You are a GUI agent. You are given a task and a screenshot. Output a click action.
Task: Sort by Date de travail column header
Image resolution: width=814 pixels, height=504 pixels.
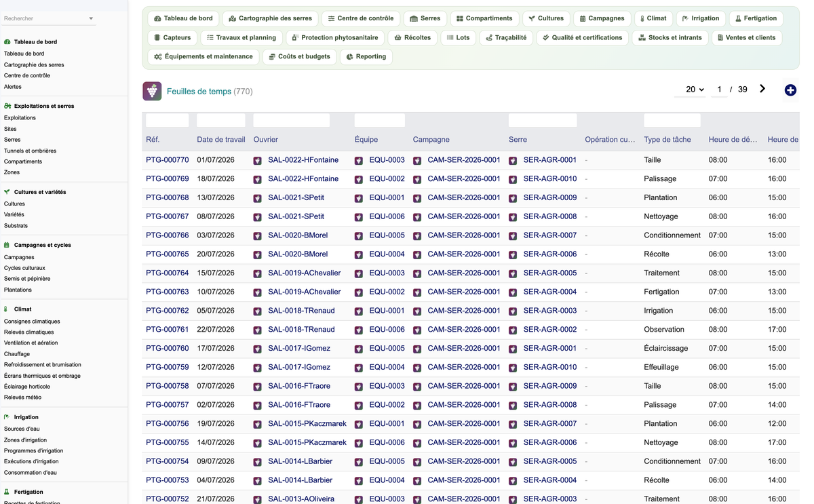click(221, 140)
